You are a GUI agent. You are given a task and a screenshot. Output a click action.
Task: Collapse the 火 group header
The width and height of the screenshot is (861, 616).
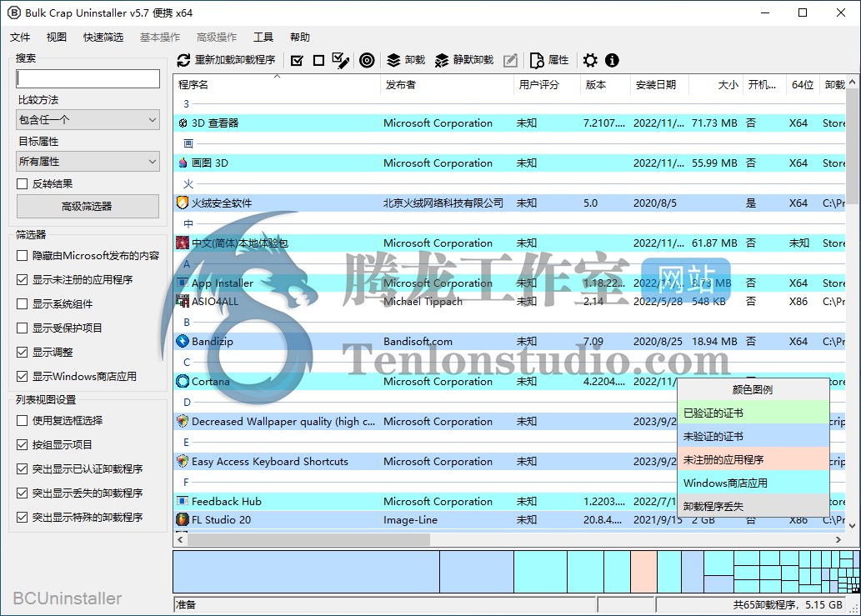coord(188,184)
